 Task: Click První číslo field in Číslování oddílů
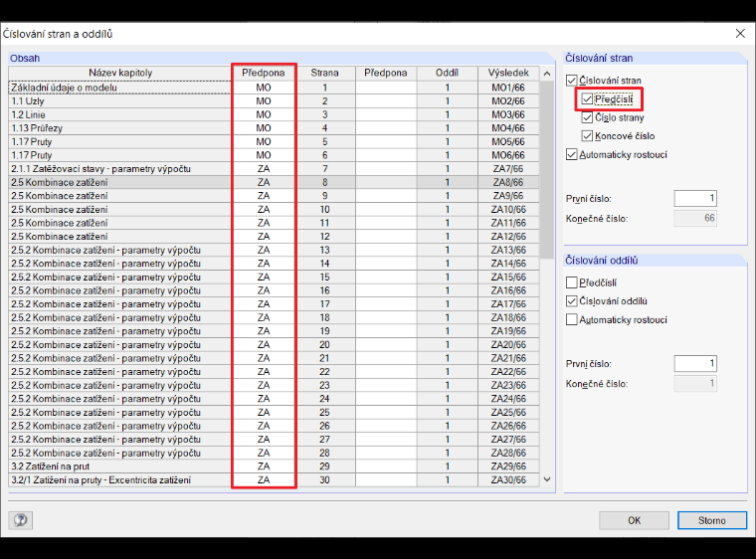(695, 363)
